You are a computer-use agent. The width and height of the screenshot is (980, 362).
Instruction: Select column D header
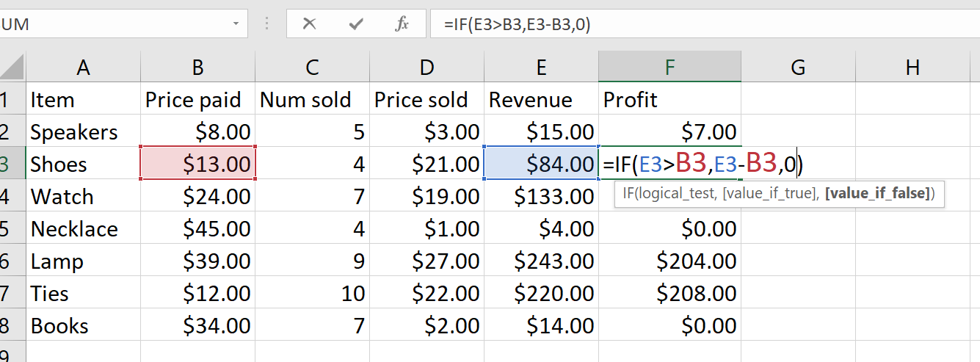coord(427,68)
